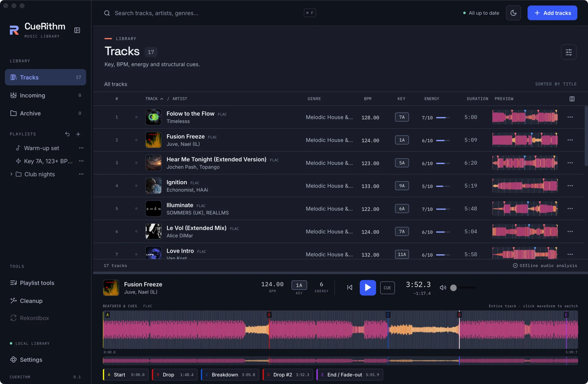Toggle dark mode moon icon
Screen dimensions: 588x384
click(513, 13)
